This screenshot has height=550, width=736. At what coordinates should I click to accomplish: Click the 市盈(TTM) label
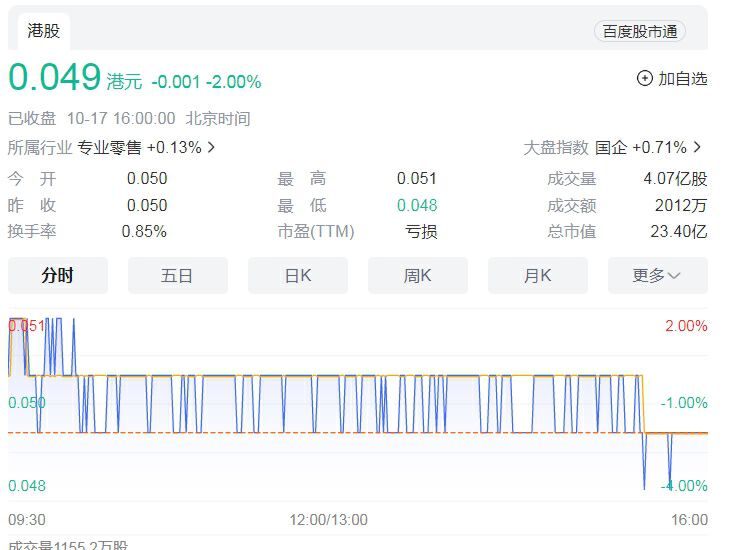316,231
